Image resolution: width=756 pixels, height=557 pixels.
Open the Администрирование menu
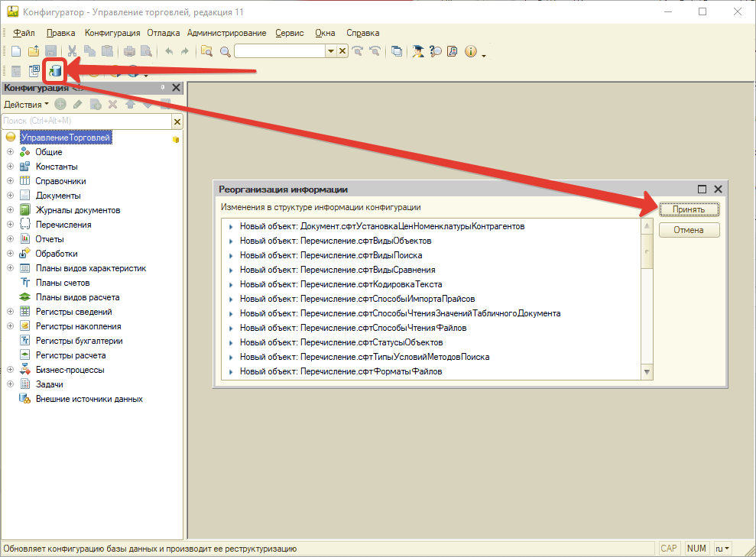tap(226, 33)
